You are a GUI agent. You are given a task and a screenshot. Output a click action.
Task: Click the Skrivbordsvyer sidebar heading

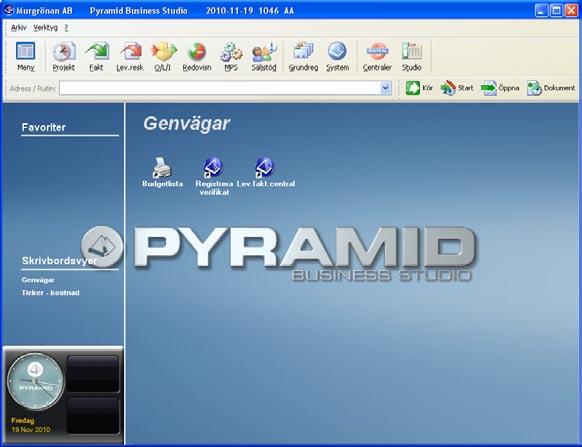[x=59, y=261]
